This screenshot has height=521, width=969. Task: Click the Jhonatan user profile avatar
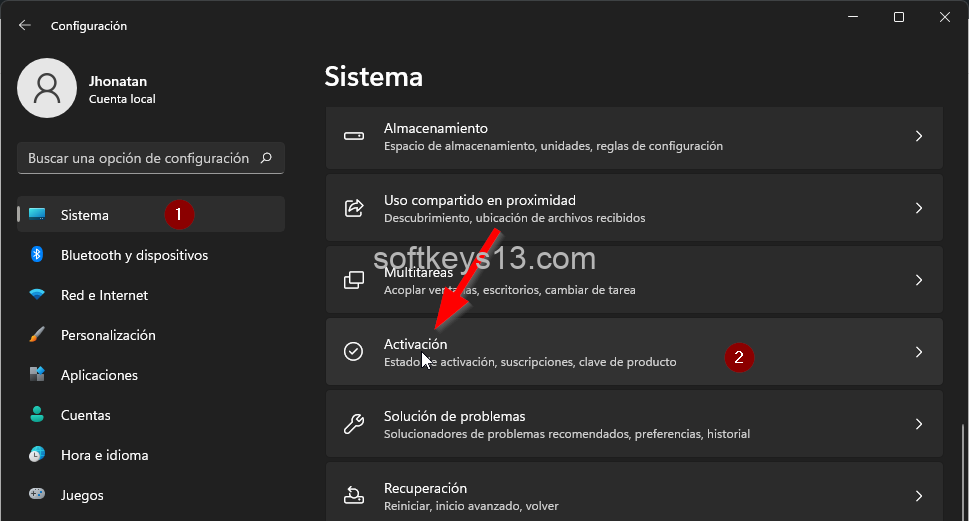click(x=47, y=88)
